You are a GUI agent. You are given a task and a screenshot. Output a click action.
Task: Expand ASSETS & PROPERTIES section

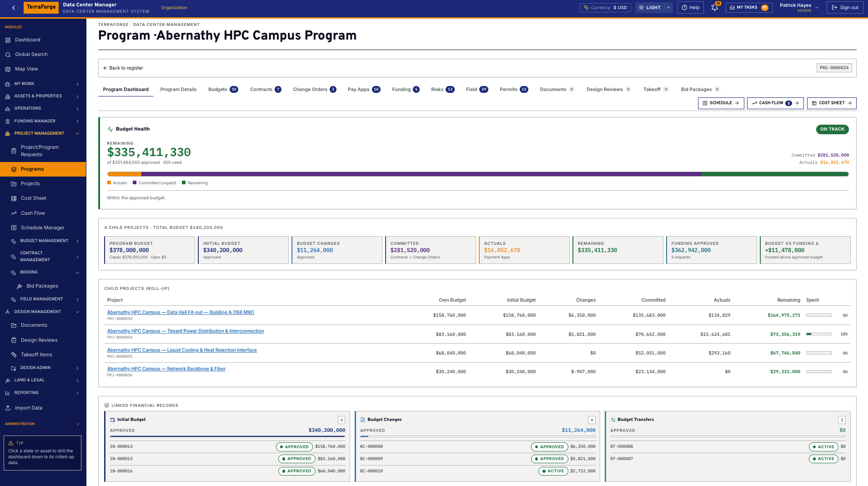tap(43, 96)
